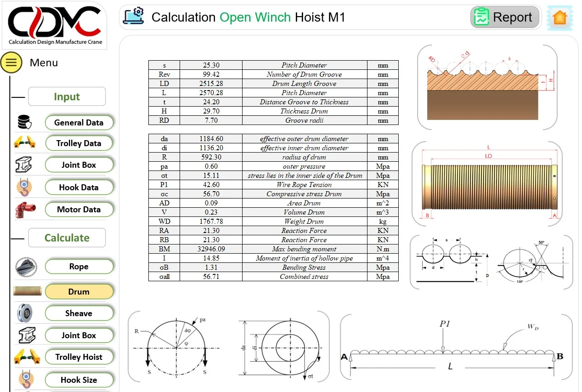
Task: Click the 'Bending Stress' cell
Action: click(x=305, y=267)
